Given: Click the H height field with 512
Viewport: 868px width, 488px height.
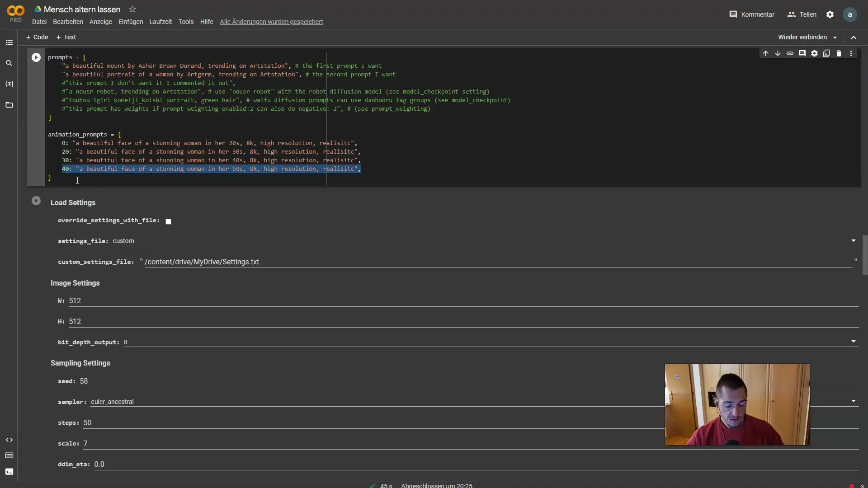Looking at the screenshot, I should pos(463,322).
